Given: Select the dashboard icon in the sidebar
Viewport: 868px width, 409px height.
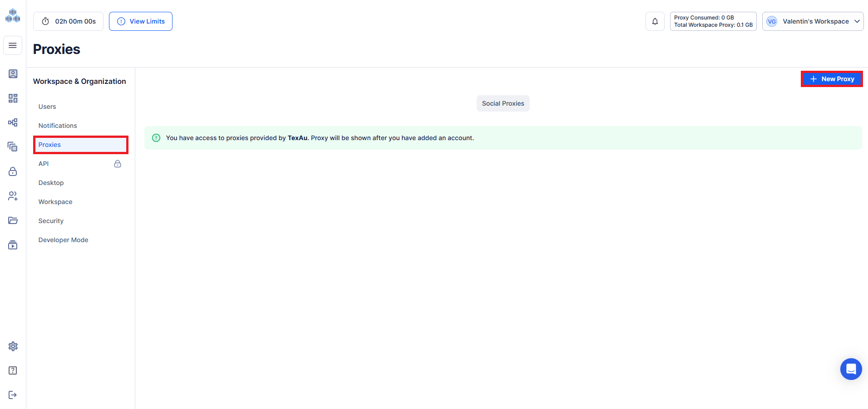Looking at the screenshot, I should pos(13,98).
